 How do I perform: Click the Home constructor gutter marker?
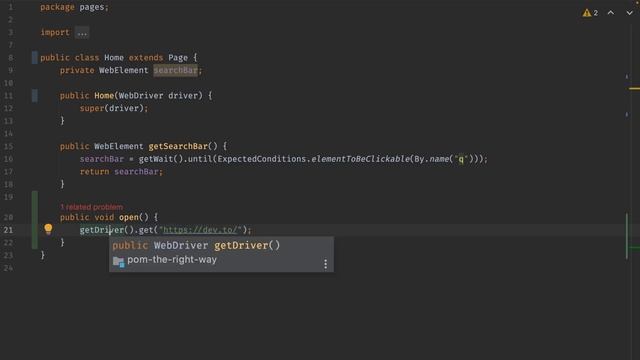coord(35,96)
